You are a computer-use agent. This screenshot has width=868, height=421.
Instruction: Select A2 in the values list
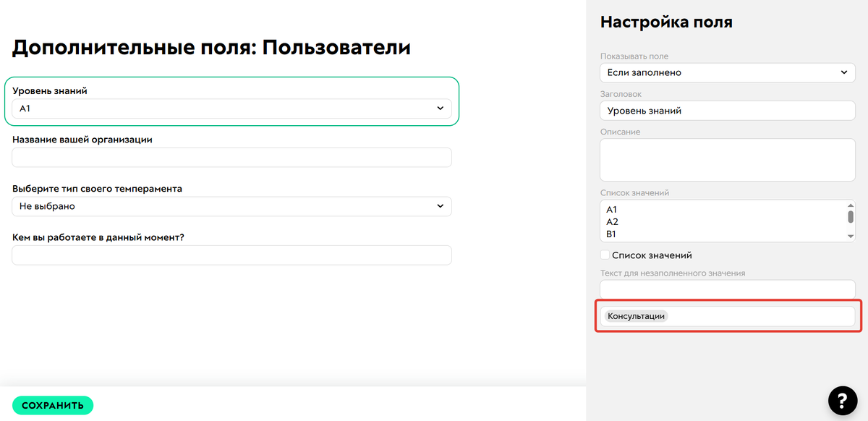[x=613, y=223]
